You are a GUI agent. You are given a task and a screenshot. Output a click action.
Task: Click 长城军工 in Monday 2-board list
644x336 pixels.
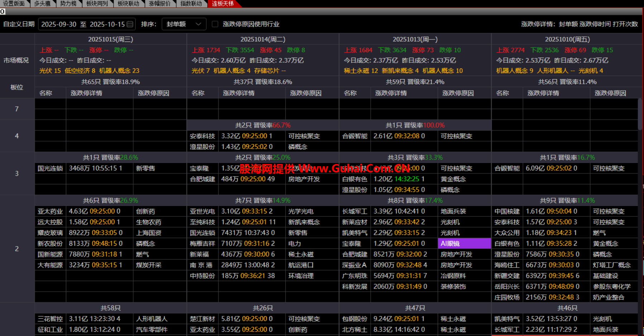pos(355,211)
